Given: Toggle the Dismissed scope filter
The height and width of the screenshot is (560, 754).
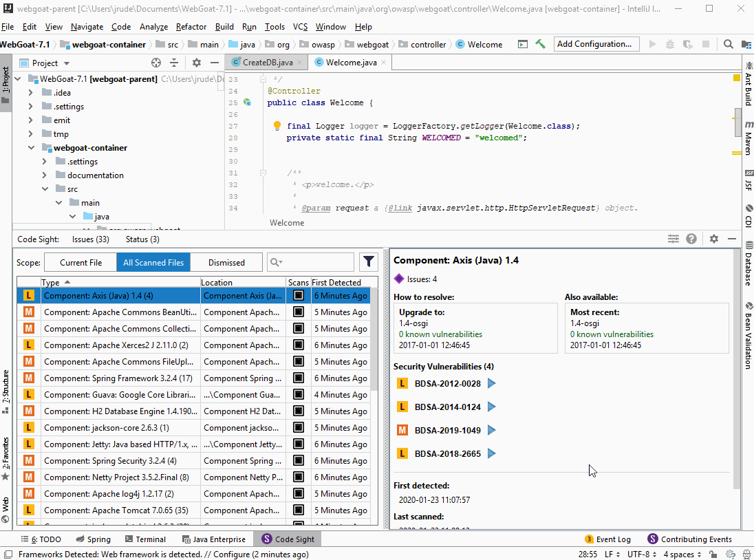Looking at the screenshot, I should click(x=226, y=262).
